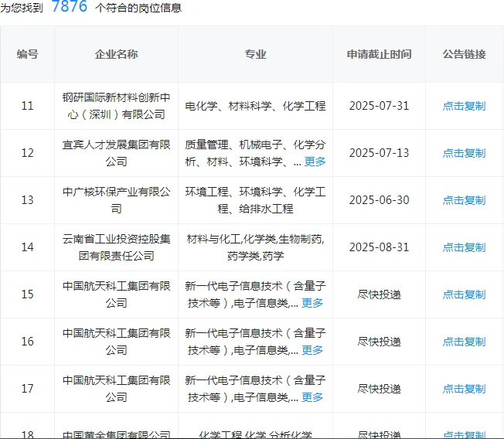Copy announcement link for row 17
The width and height of the screenshot is (504, 439).
coord(464,389)
